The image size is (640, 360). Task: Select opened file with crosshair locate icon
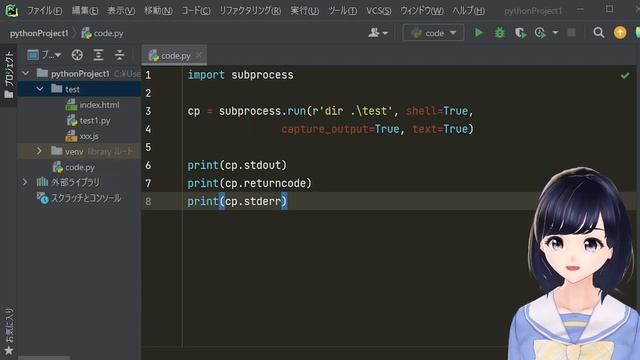pos(77,55)
